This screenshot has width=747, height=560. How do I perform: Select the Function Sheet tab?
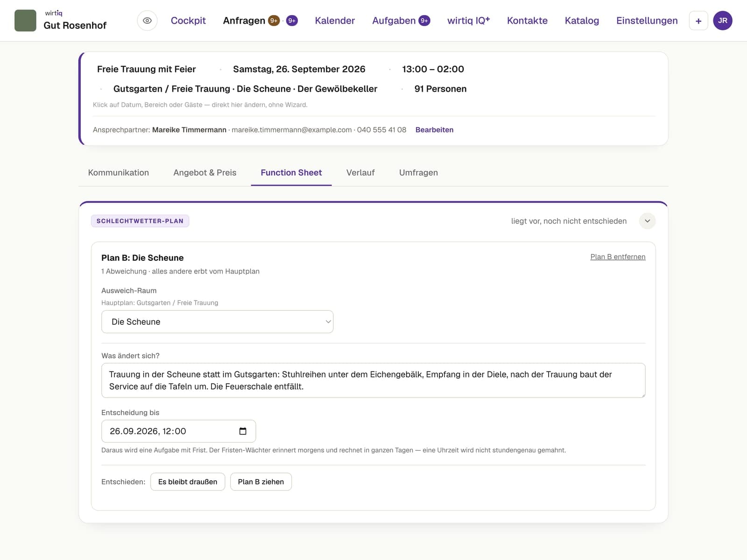(291, 173)
